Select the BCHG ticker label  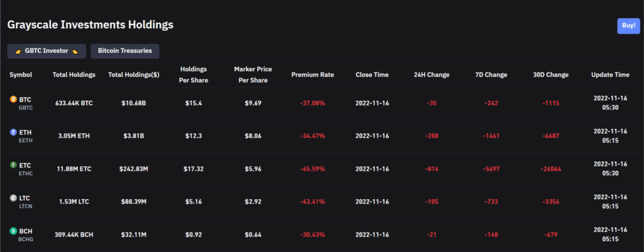click(26, 239)
